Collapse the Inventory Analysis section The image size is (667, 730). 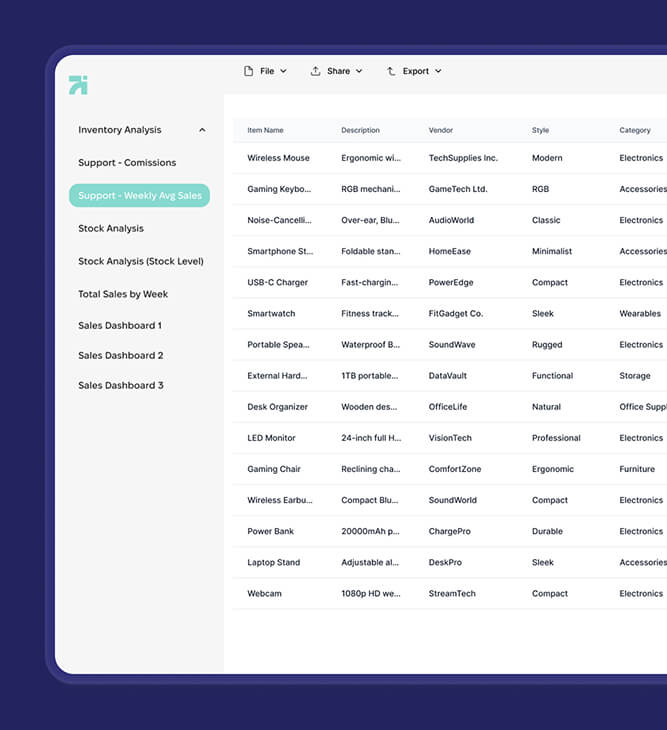[202, 130]
